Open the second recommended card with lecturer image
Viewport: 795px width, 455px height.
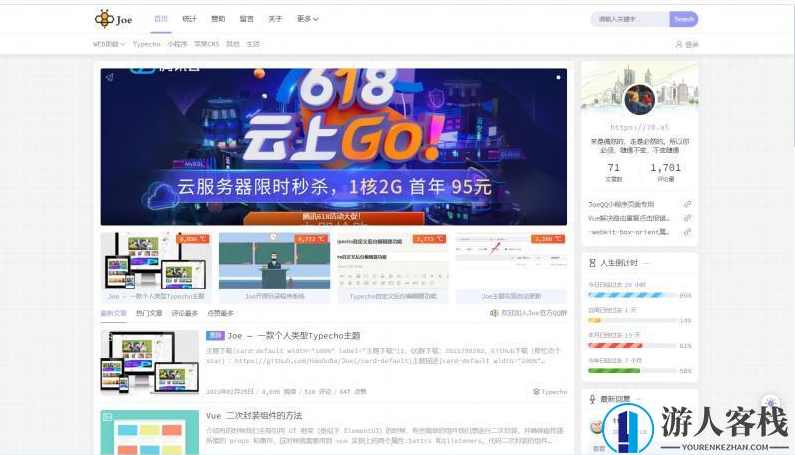coord(274,268)
